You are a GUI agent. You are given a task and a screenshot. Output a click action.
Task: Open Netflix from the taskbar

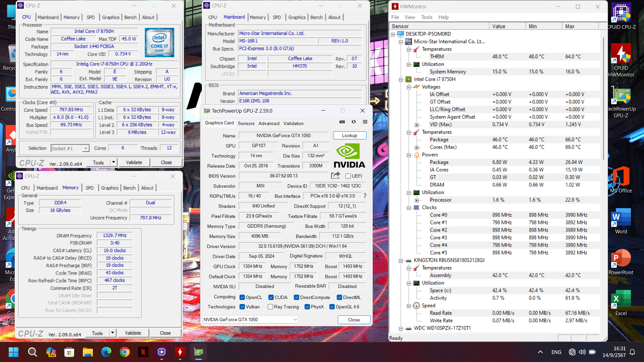(x=143, y=352)
